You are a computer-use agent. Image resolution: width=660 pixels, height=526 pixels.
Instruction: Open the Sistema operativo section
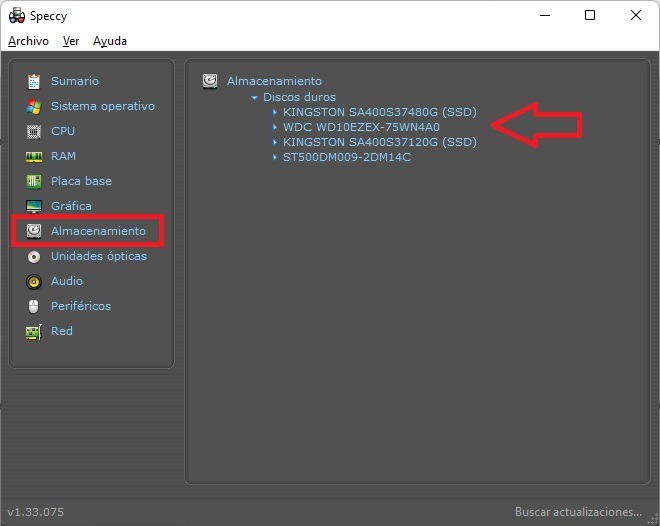[x=103, y=106]
